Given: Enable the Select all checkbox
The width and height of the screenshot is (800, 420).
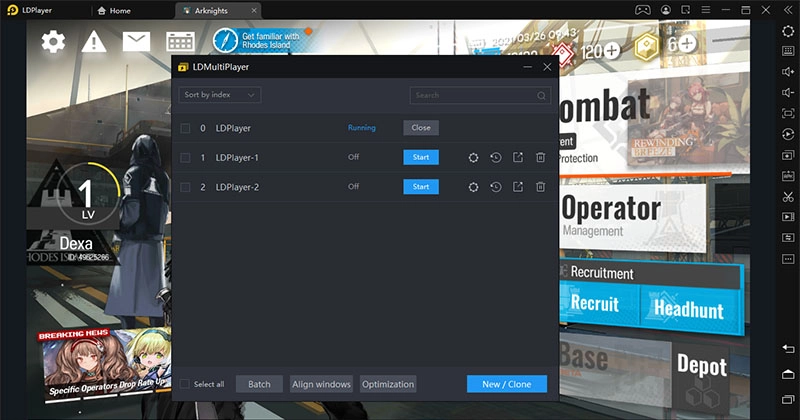Looking at the screenshot, I should [185, 384].
